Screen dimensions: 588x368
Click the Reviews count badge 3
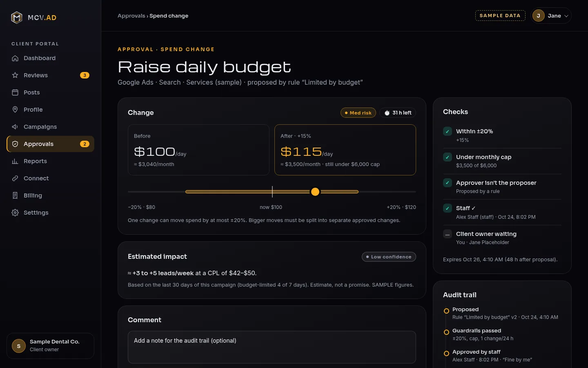(x=85, y=75)
